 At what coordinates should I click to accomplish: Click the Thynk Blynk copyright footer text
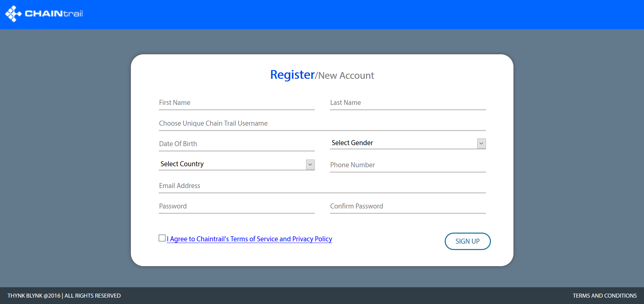click(x=64, y=296)
